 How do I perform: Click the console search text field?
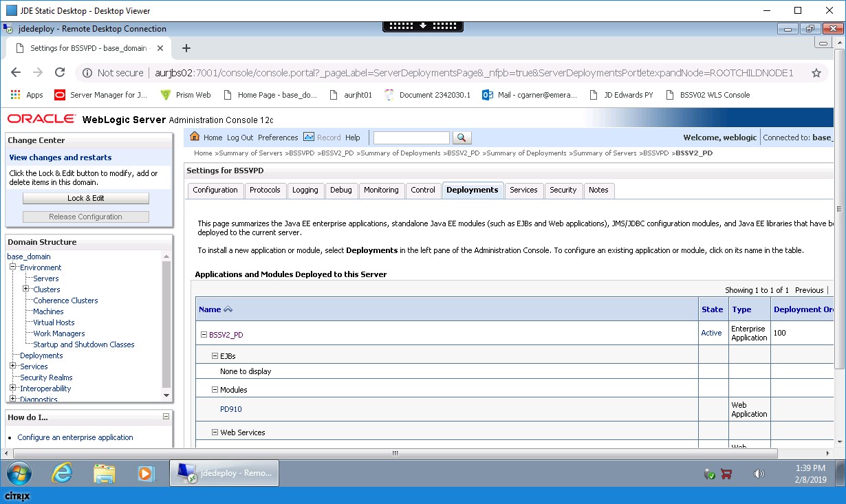coord(411,138)
